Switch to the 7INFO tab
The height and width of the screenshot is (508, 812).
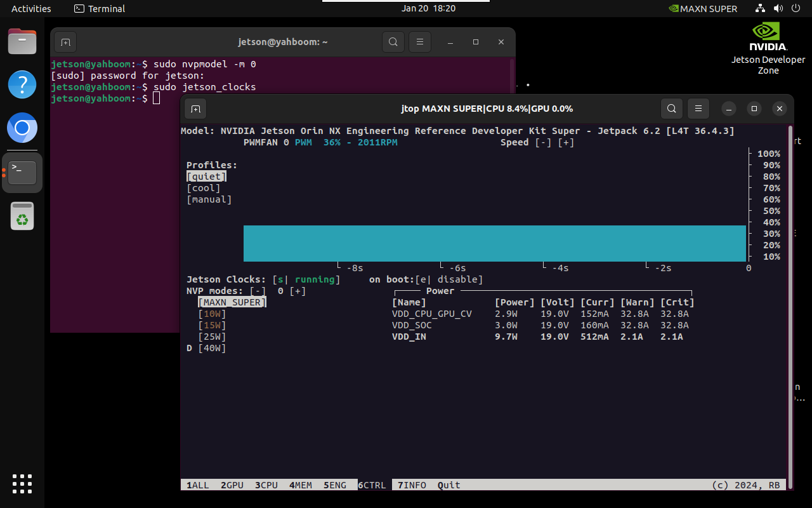(412, 485)
